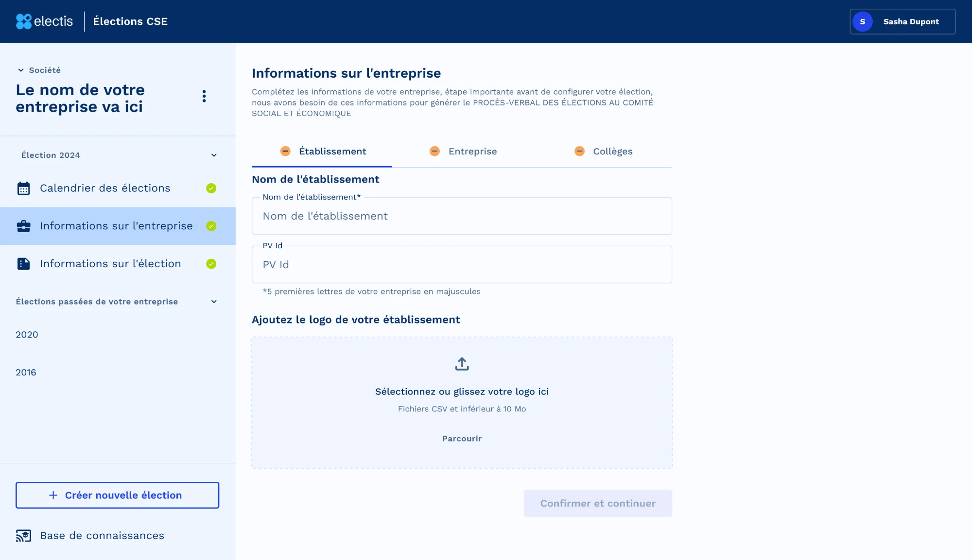Switch to the Collèges tab
This screenshot has width=972, height=560.
click(x=603, y=152)
